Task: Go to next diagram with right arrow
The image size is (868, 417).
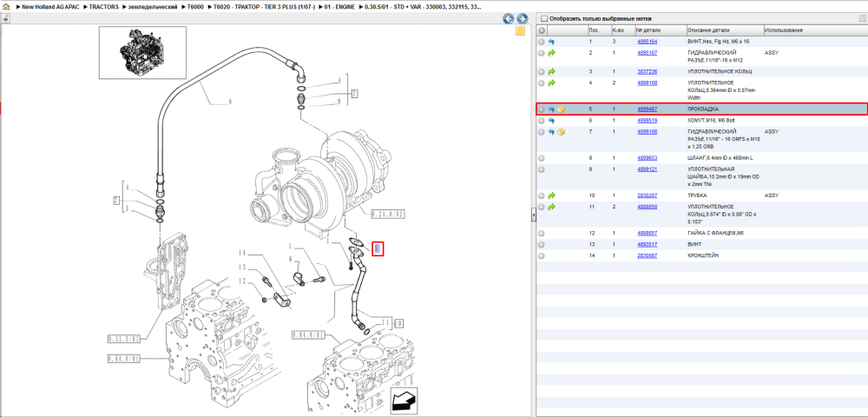Action: click(521, 19)
